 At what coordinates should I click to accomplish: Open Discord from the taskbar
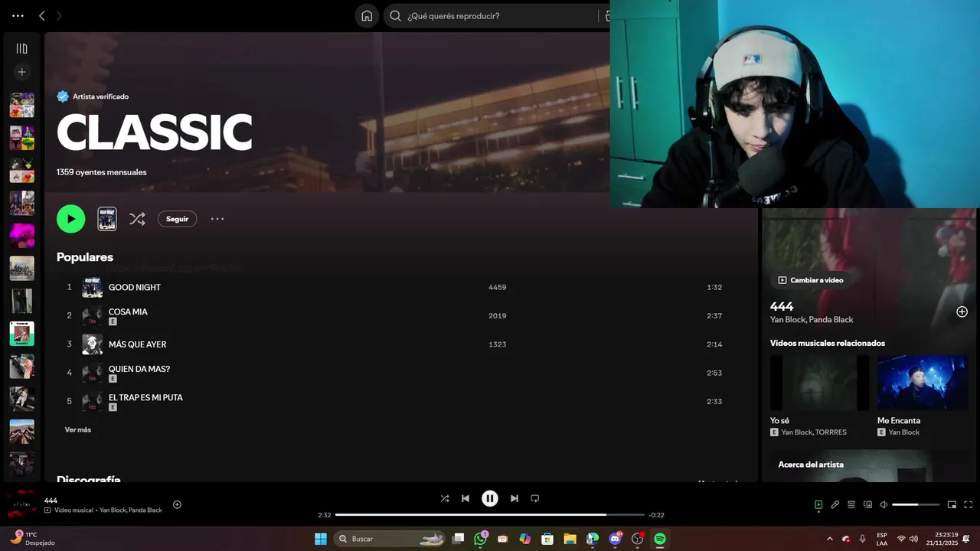point(615,539)
